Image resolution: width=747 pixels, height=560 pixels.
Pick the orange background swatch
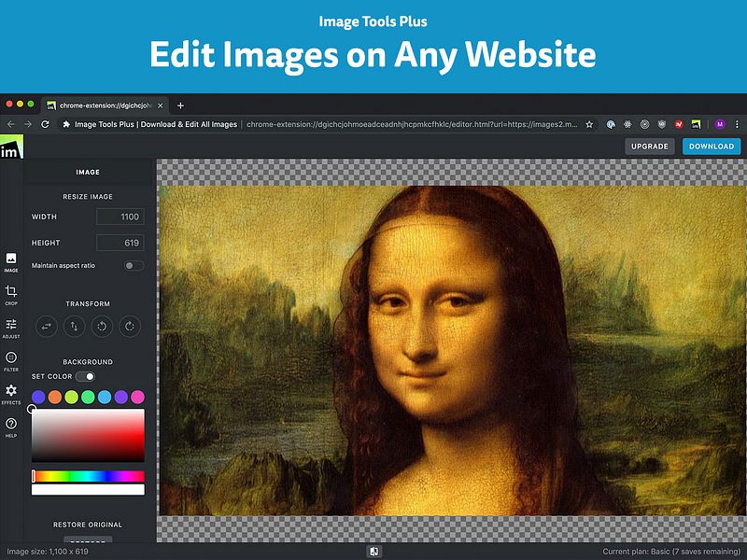55,397
